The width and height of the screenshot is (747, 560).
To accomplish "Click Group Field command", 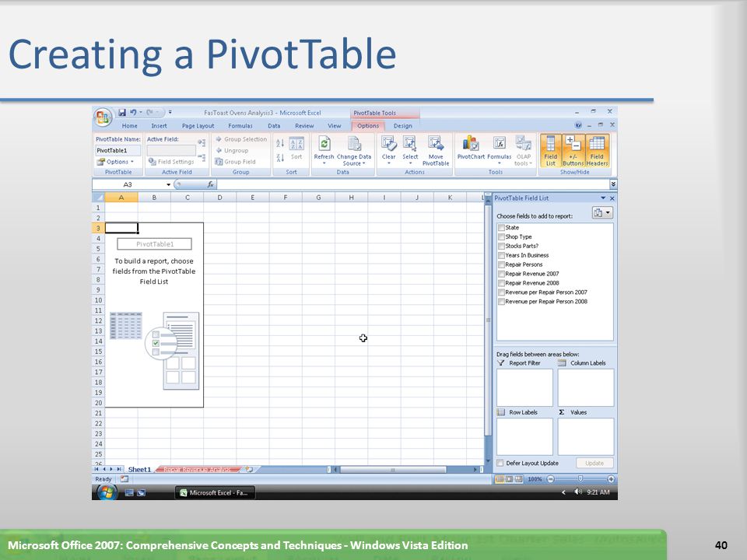I will coord(235,162).
